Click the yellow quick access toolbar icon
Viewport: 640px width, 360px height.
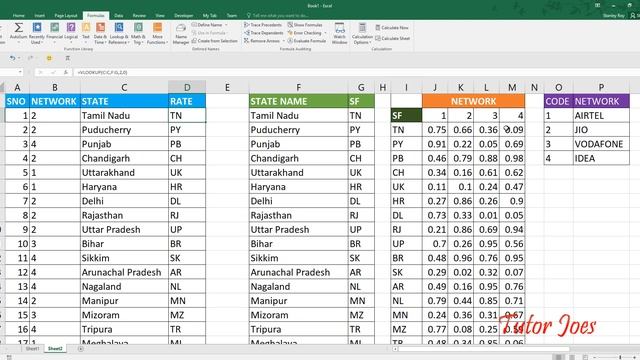49,58
